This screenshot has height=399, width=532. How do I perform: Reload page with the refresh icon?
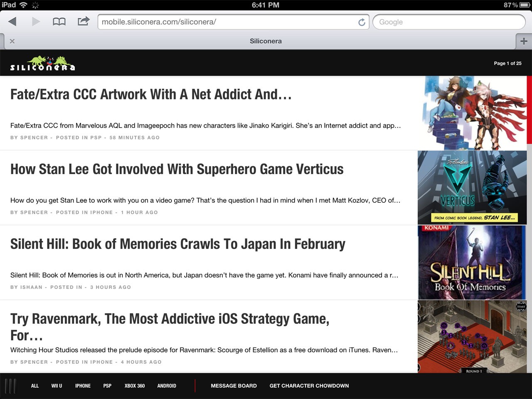pyautogui.click(x=362, y=22)
